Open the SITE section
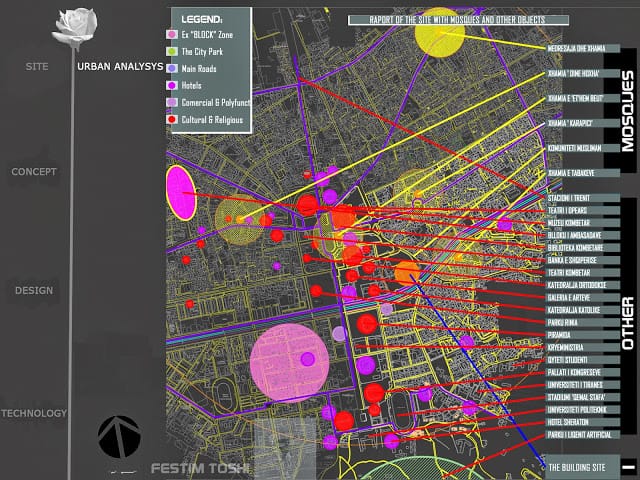 coord(37,67)
